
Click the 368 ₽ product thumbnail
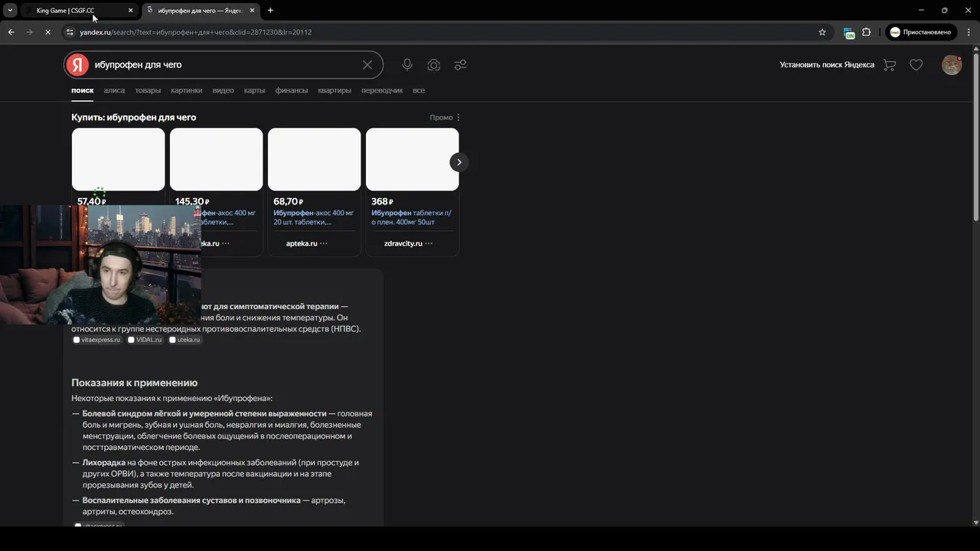click(x=412, y=159)
